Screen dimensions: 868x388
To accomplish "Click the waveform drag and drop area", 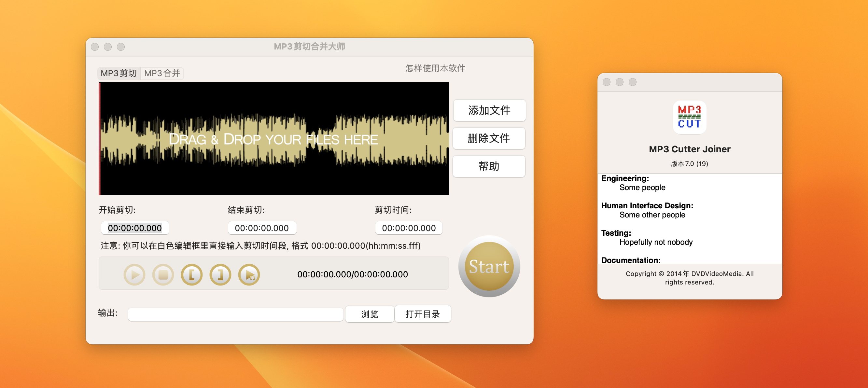I will coord(273,139).
